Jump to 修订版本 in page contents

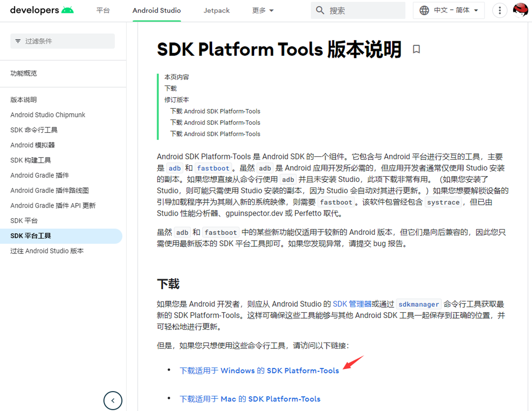pyautogui.click(x=177, y=100)
